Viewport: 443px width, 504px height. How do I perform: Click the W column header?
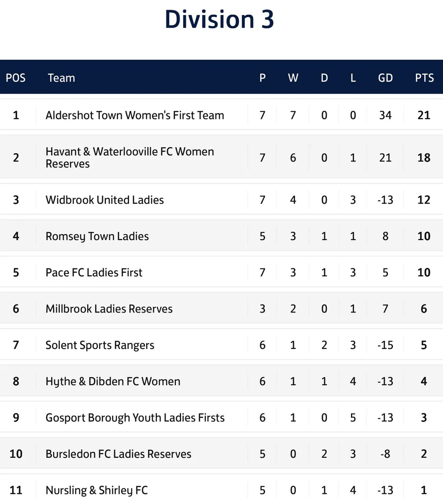point(293,78)
